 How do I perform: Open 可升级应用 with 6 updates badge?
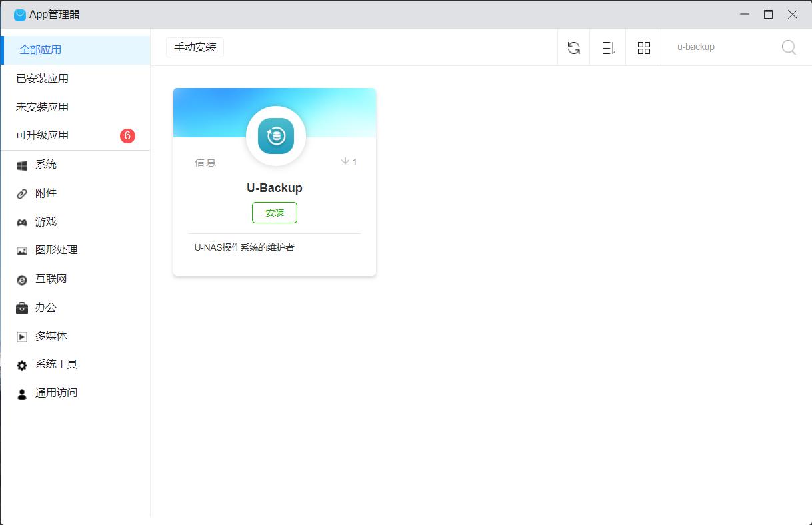(42, 135)
